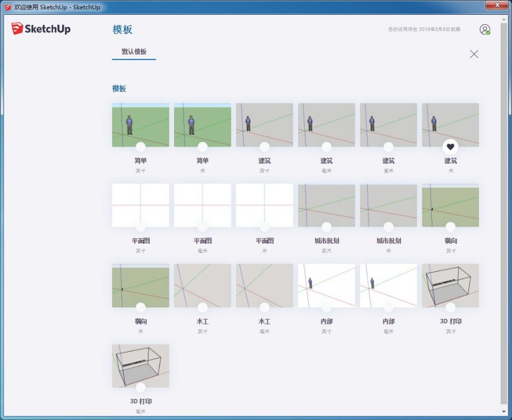The height and width of the screenshot is (420, 512).
Task: Choose the 城市规划 米 template thumbnail
Action: click(388, 205)
